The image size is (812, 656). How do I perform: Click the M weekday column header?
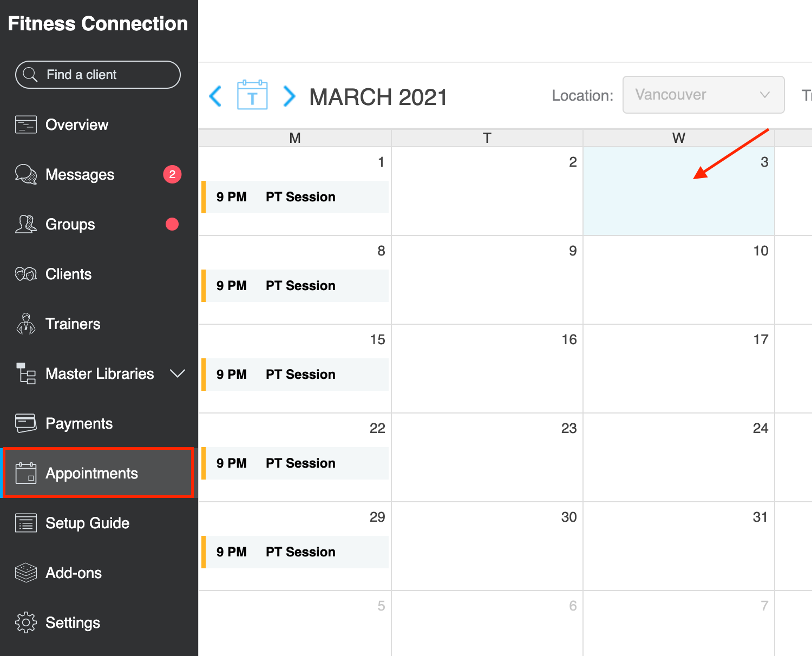[295, 138]
